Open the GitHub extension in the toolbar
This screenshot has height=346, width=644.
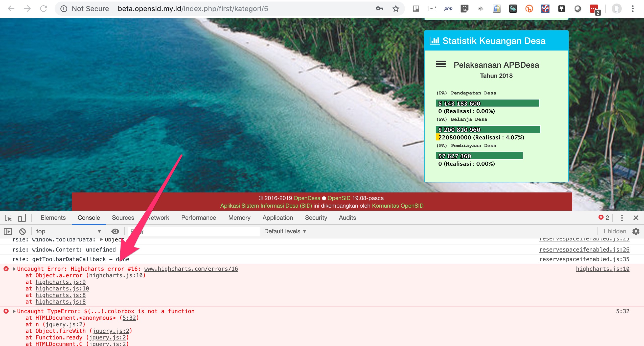tap(561, 9)
